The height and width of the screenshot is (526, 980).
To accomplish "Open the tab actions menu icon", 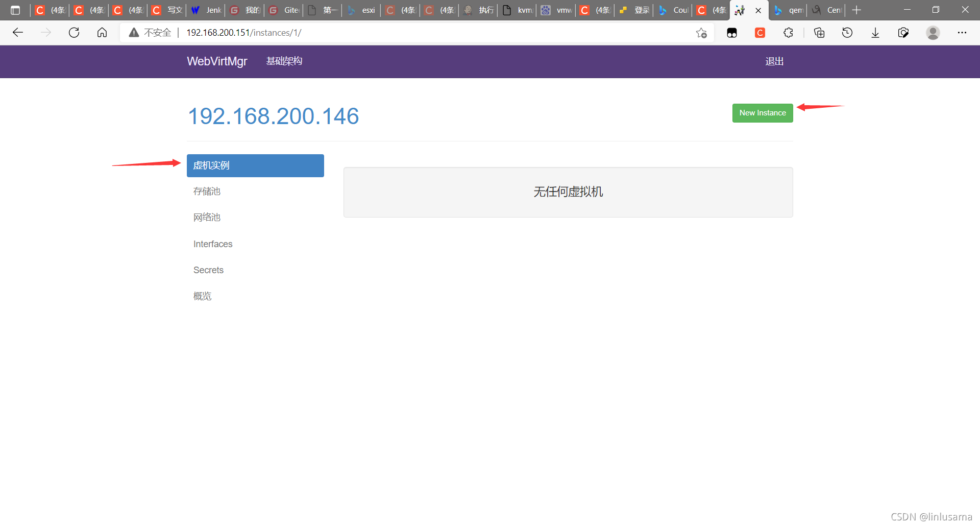I will 15,10.
